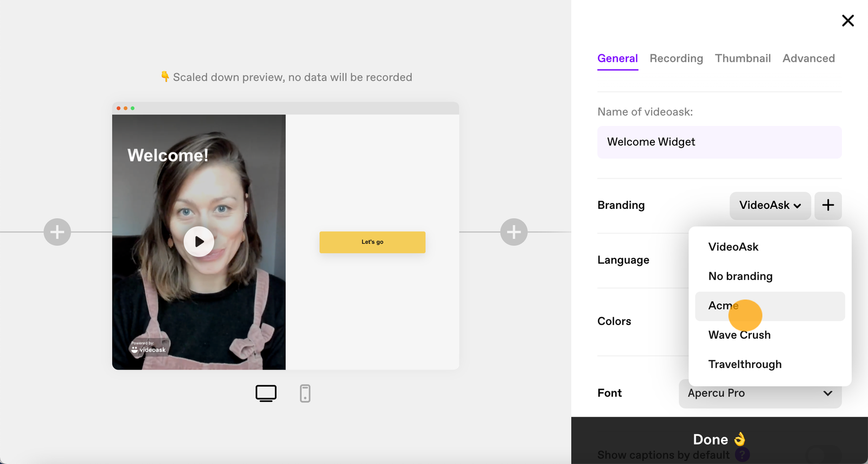The image size is (868, 464).
Task: Open the VideoAsk branding dropdown
Action: pyautogui.click(x=770, y=205)
